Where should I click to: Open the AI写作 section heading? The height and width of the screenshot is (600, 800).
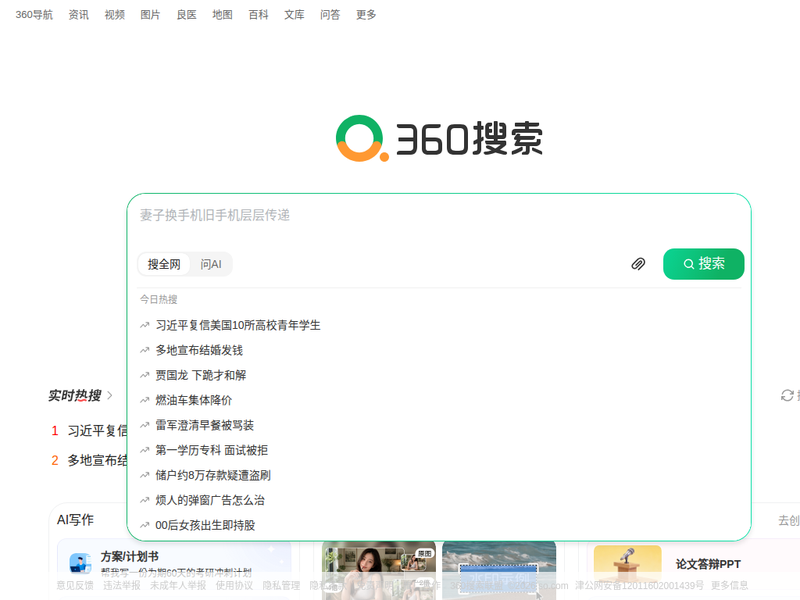click(x=75, y=520)
